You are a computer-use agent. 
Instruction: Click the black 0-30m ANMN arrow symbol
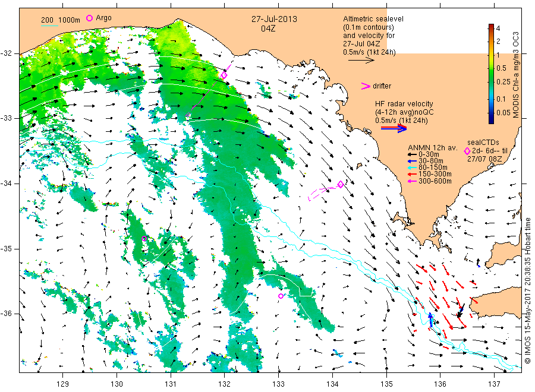coord(412,154)
